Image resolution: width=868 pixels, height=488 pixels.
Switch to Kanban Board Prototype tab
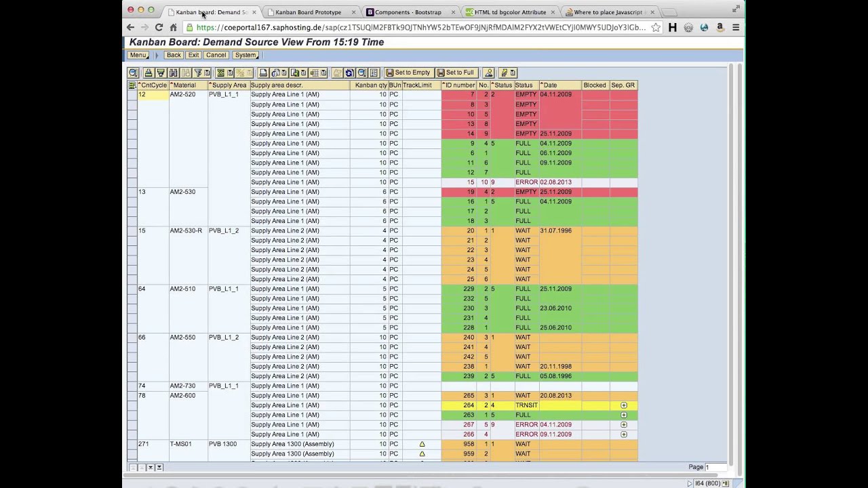[309, 12]
